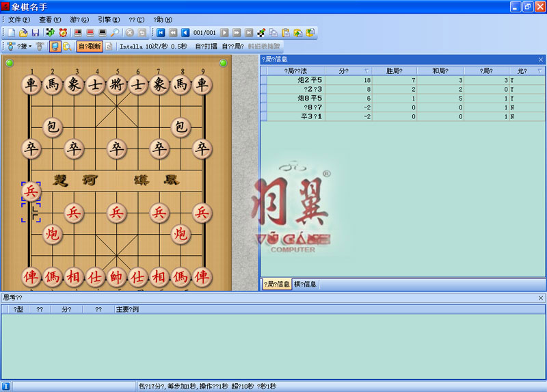Click the yellow folder import icon
The width and height of the screenshot is (547, 392).
[x=298, y=33]
